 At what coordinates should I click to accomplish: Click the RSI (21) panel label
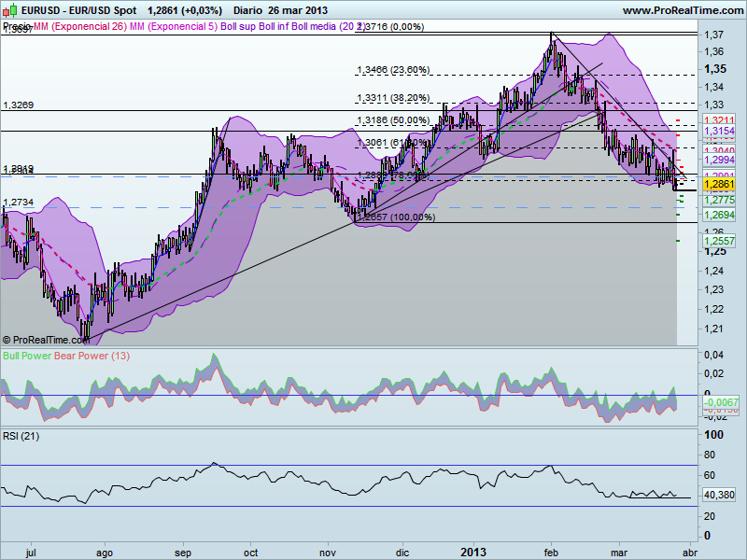pyautogui.click(x=21, y=436)
